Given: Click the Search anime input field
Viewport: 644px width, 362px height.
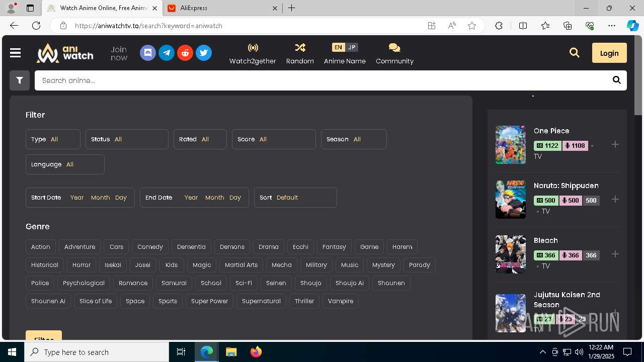Looking at the screenshot, I should point(322,80).
